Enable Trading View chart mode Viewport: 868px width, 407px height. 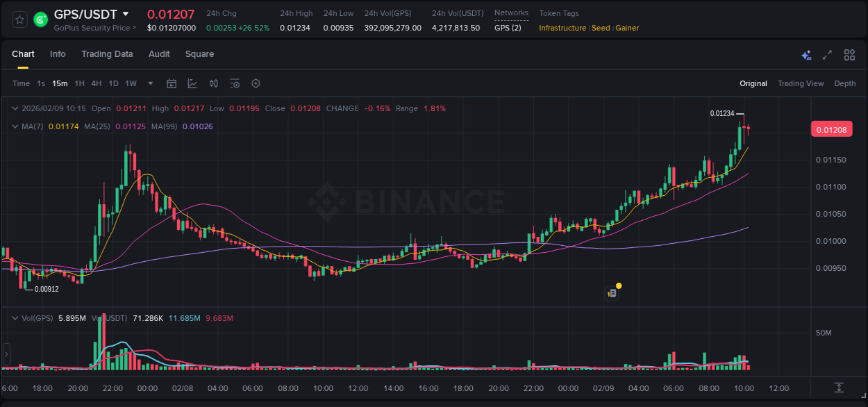click(801, 83)
